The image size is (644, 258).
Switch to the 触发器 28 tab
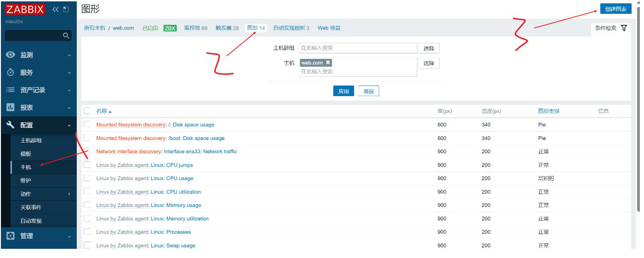(x=227, y=28)
